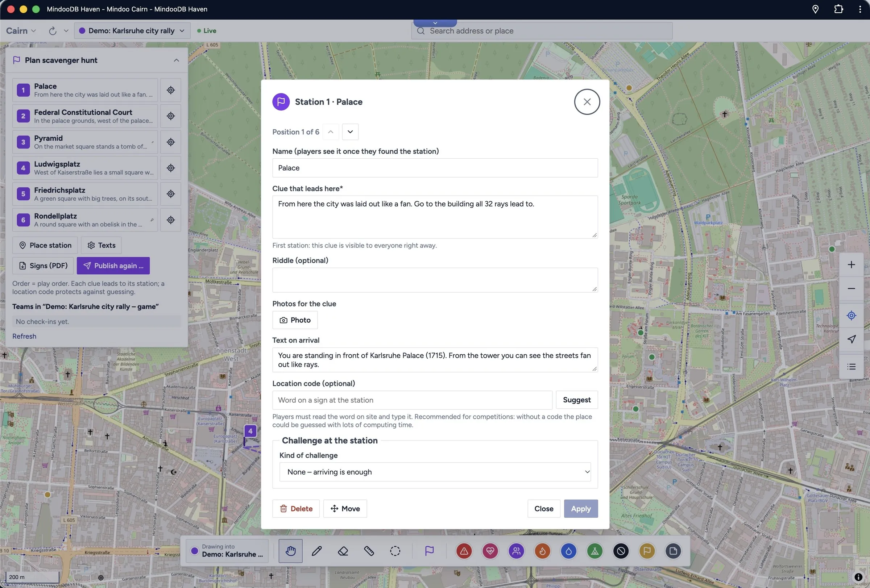Choose the gray note marker
Image resolution: width=870 pixels, height=588 pixels.
coord(674,551)
